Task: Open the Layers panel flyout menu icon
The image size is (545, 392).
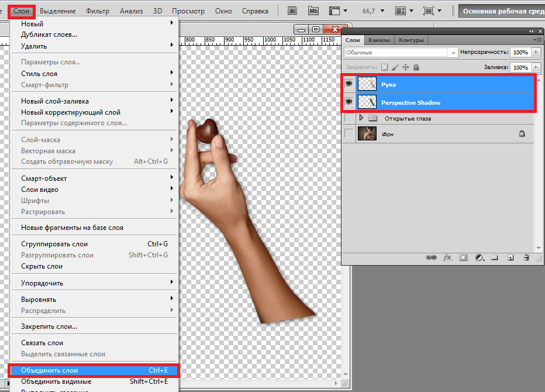Action: (538, 40)
